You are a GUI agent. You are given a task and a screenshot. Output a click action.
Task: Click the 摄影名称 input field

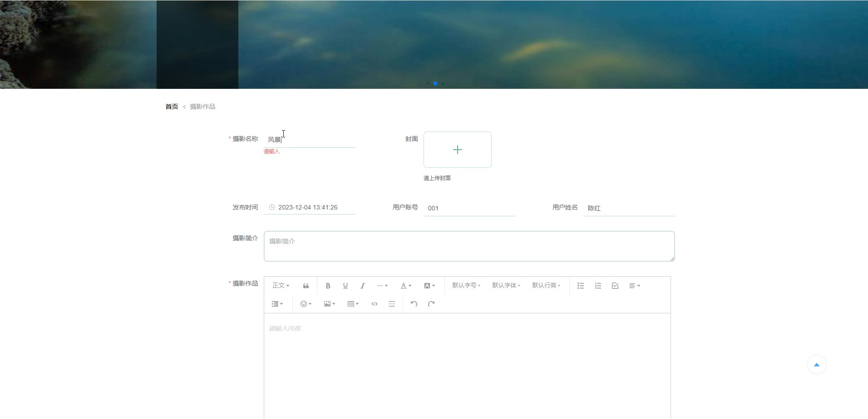(x=310, y=140)
